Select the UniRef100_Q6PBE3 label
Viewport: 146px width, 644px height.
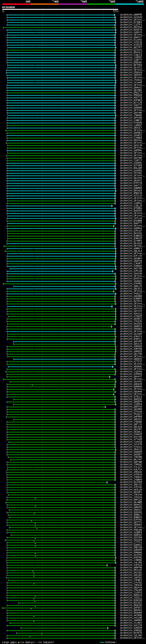point(131,133)
